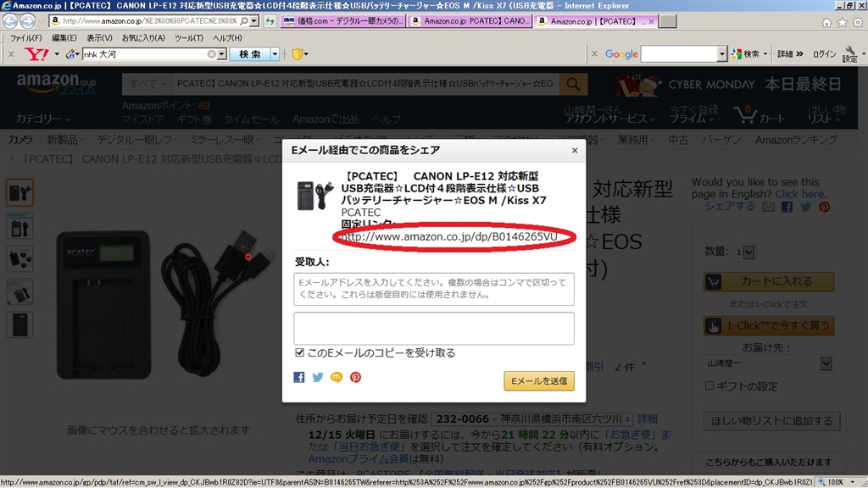This screenshot has height=488, width=868.
Task: Open the 新製品 nav category
Action: [64, 140]
